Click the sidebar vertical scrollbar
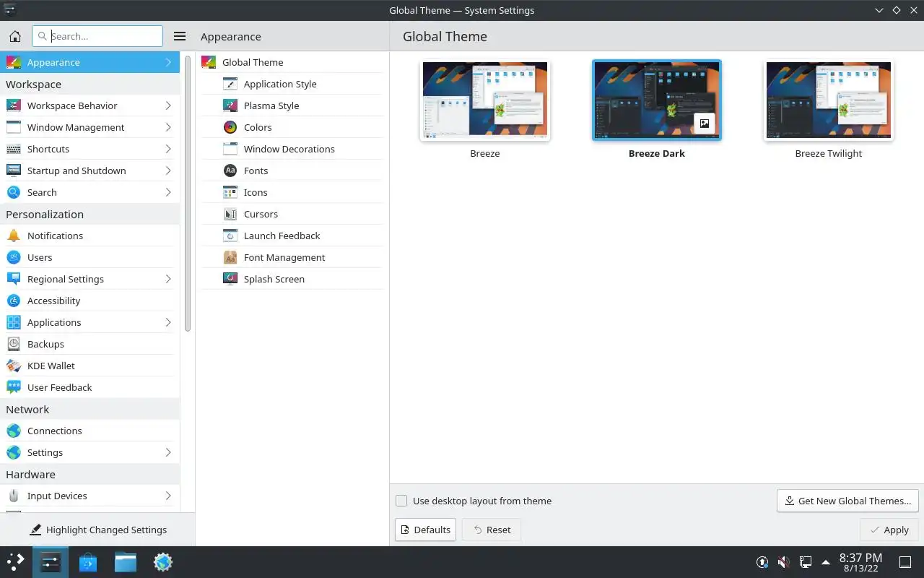This screenshot has width=924, height=578. tap(188, 194)
